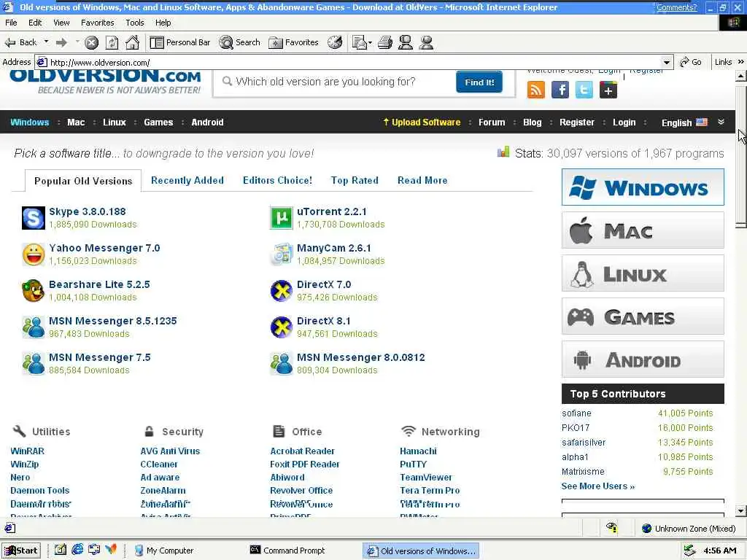Viewport: 747px width, 560px height.
Task: Click the Go button next to address
Action: (691, 62)
